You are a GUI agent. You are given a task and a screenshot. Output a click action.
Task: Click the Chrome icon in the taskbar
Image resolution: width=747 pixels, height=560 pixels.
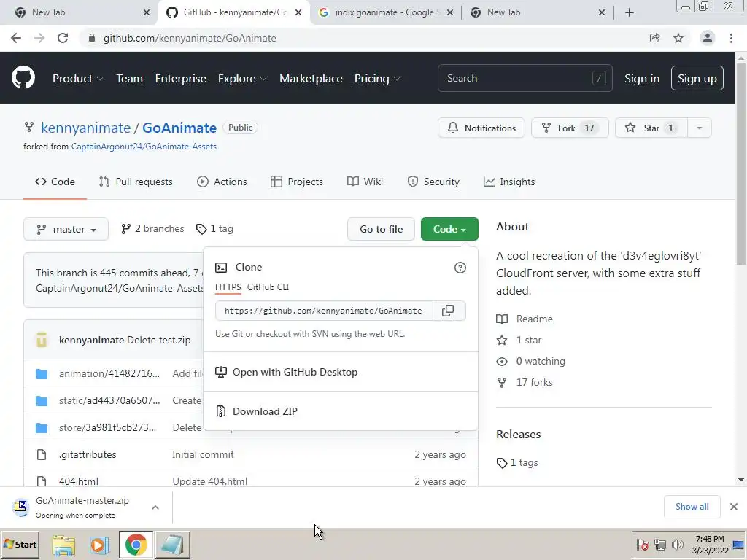136,545
